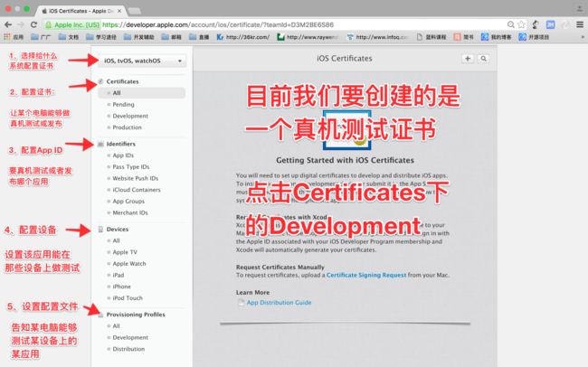
Task: Open the Apps grid bookmark
Action: [14, 37]
